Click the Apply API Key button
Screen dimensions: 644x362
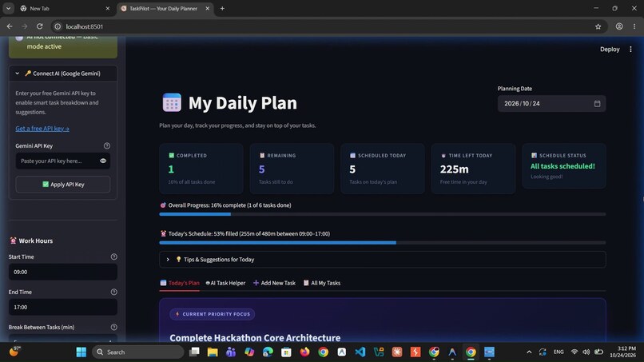pos(63,185)
